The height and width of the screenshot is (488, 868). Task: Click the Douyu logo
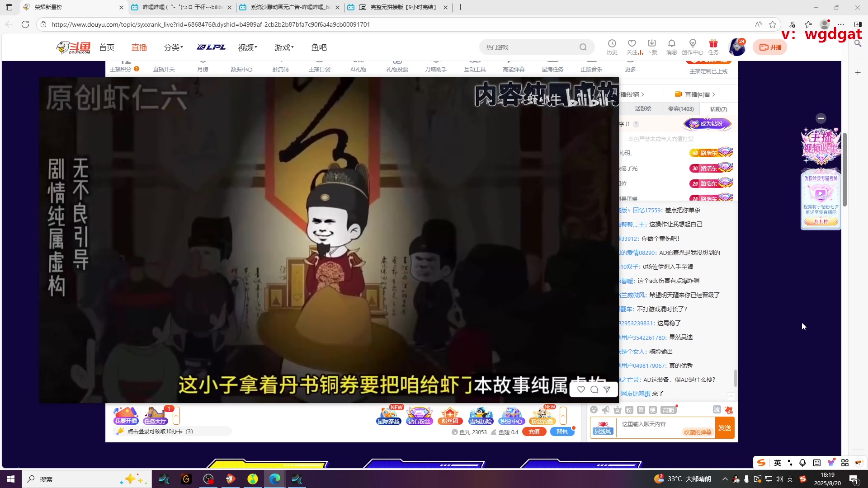[73, 47]
